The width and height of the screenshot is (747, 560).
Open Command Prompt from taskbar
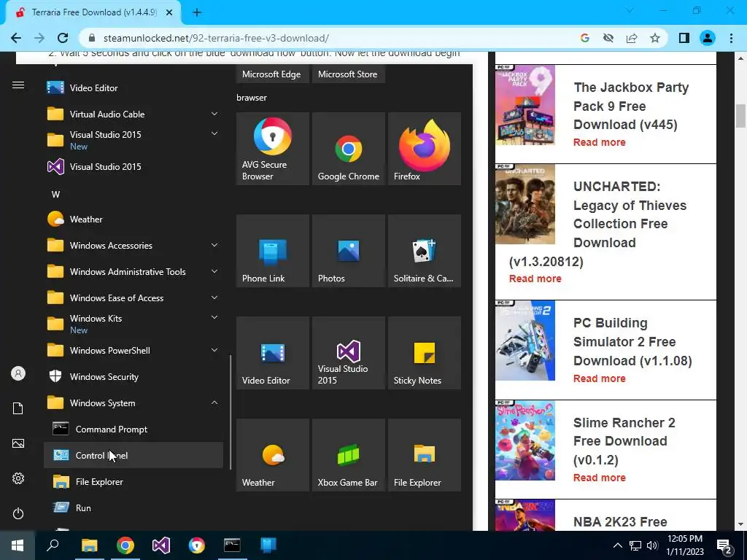[232, 545]
